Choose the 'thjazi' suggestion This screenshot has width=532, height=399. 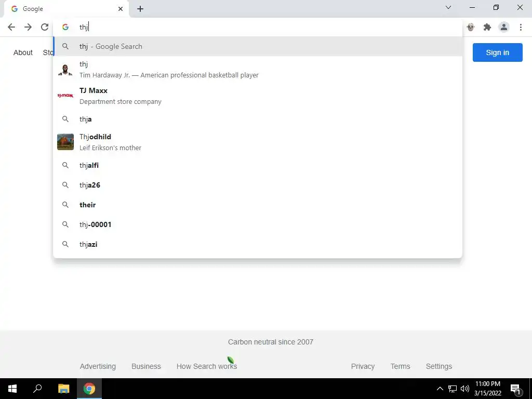click(258, 244)
